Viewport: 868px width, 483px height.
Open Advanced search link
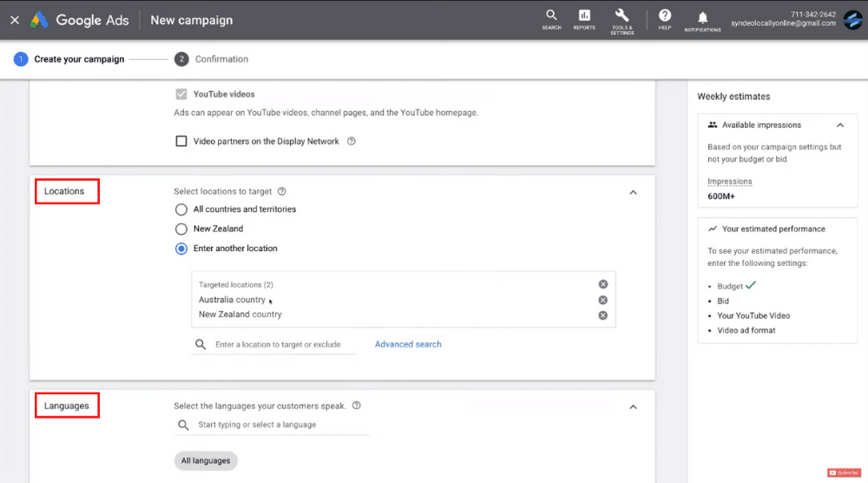coord(408,344)
